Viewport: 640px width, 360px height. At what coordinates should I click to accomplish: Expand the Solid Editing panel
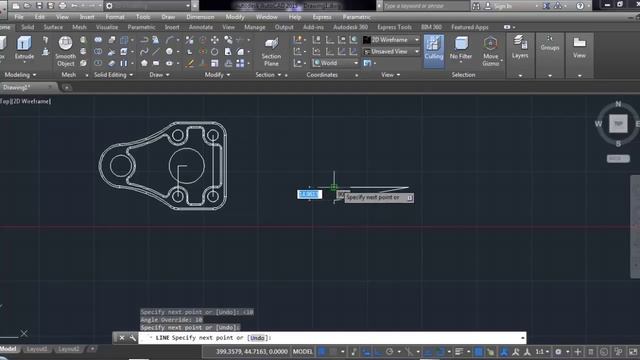pos(113,75)
